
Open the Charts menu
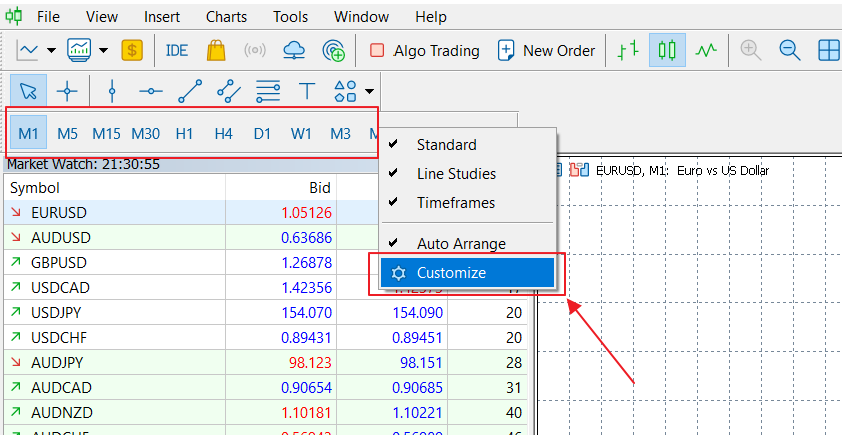point(226,17)
